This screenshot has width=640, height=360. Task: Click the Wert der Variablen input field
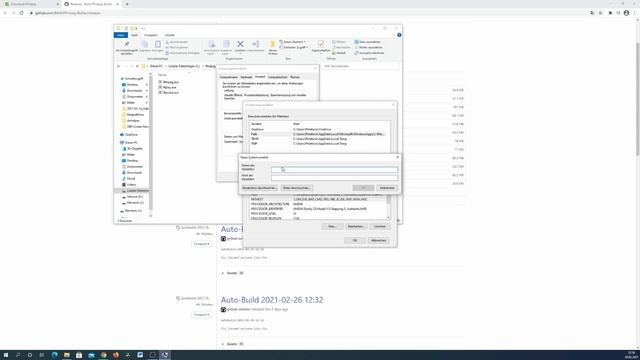coord(334,178)
